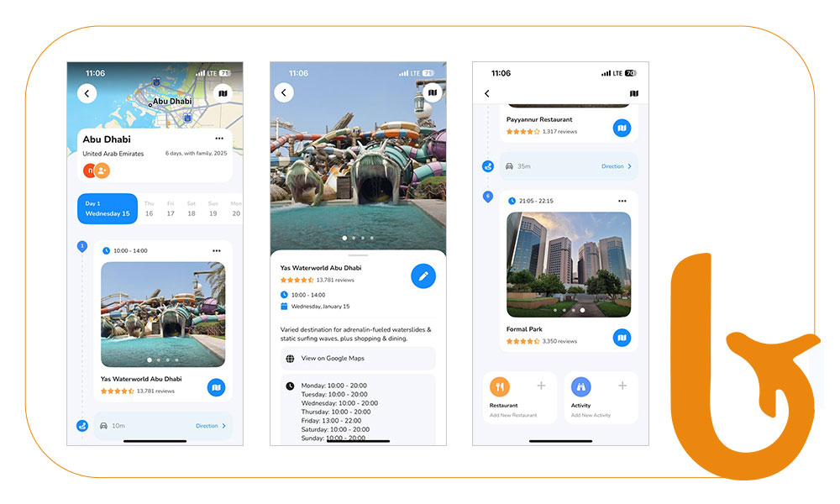Tap the Formal Park buildings photo
Viewport: 840px width, 504px height.
tap(569, 264)
